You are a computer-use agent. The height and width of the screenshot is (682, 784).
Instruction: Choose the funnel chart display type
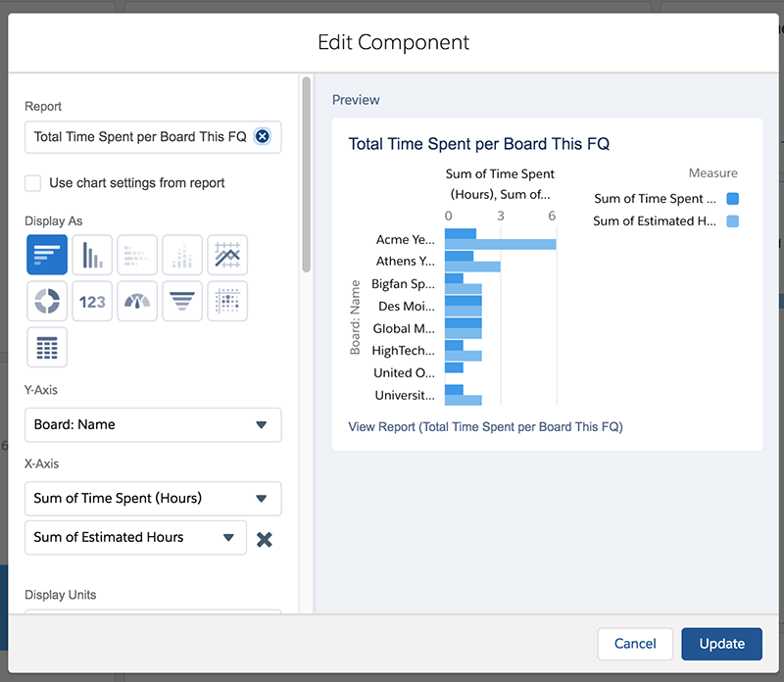[182, 301]
